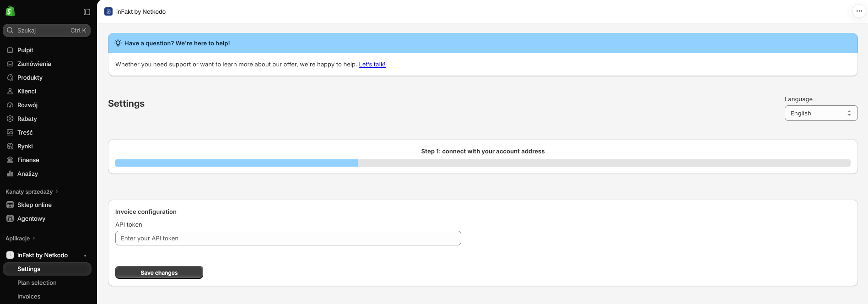The height and width of the screenshot is (304, 868).
Task: Click the Save changes button
Action: click(x=159, y=272)
